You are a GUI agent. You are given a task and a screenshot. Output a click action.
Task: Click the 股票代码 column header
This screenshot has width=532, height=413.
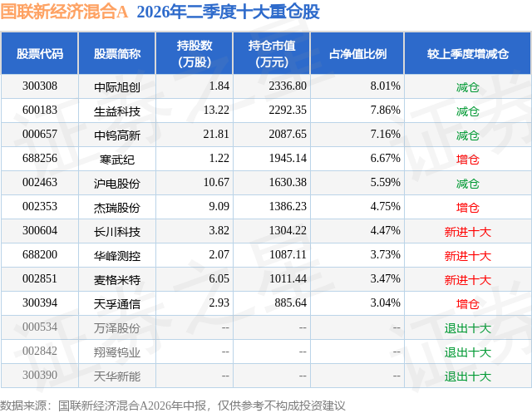point(40,53)
